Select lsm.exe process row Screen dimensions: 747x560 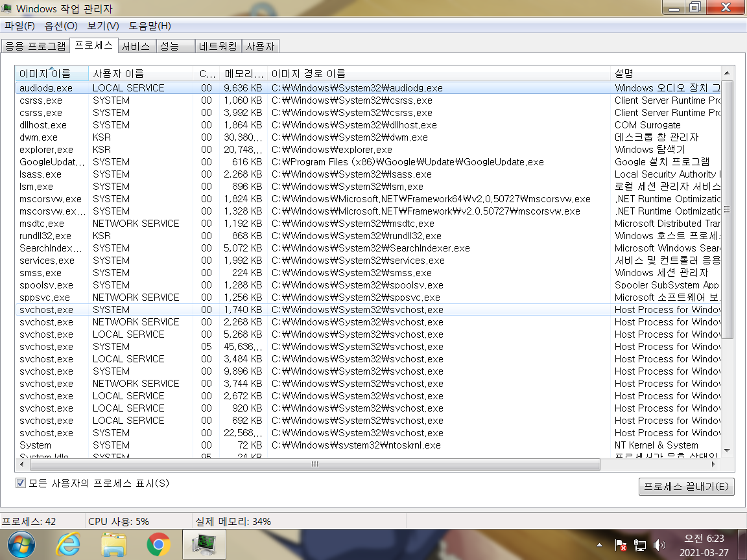pyautogui.click(x=368, y=187)
